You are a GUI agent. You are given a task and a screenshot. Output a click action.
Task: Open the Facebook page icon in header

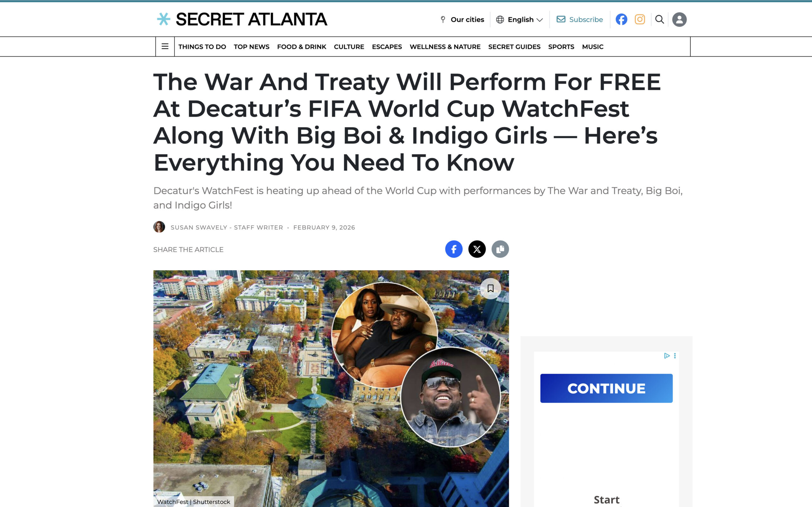(621, 19)
